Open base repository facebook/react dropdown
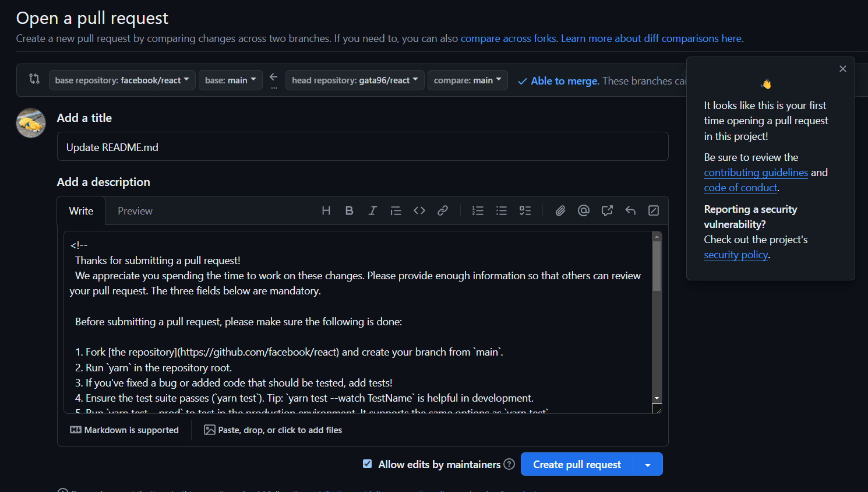 click(122, 80)
